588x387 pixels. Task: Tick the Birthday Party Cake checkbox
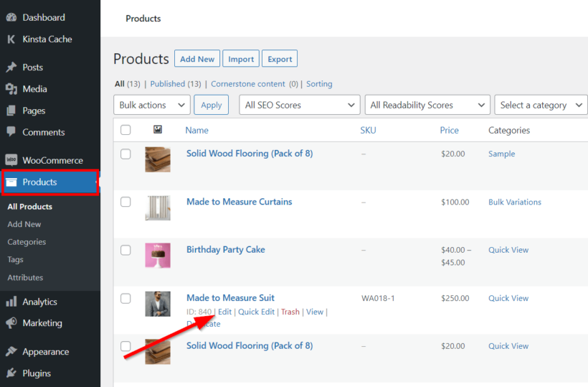click(125, 250)
